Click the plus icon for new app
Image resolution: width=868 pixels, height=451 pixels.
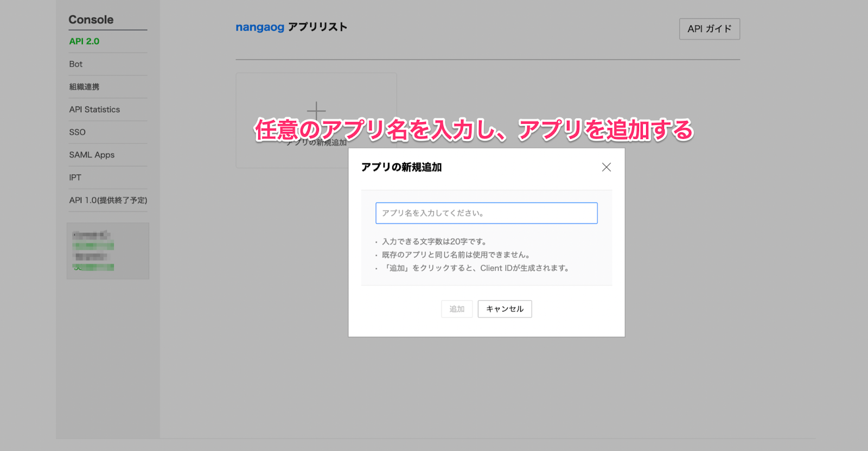coord(316,111)
